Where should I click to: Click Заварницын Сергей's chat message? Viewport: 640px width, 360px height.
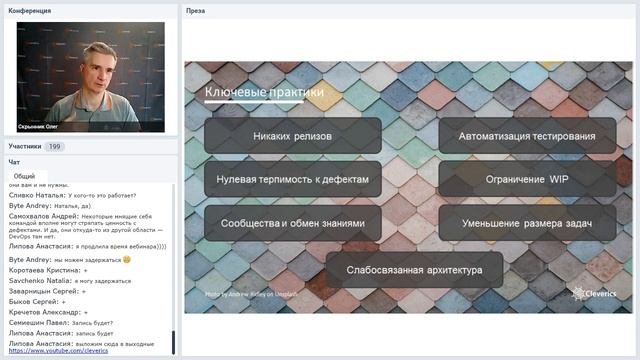click(47, 291)
